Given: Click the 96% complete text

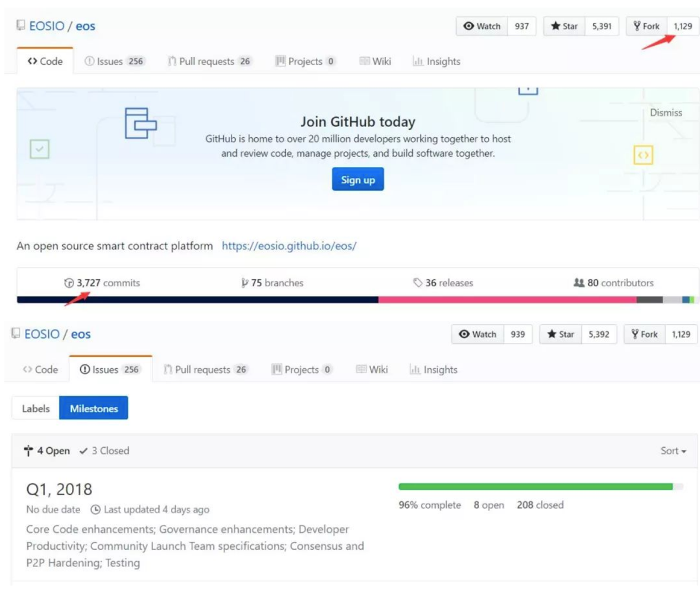Looking at the screenshot, I should tap(429, 505).
